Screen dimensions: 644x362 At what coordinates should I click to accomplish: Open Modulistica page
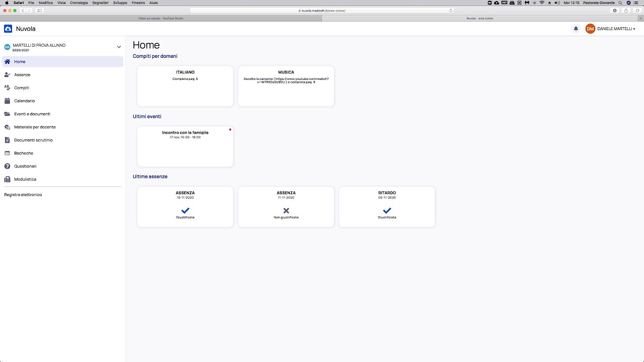click(x=62, y=179)
